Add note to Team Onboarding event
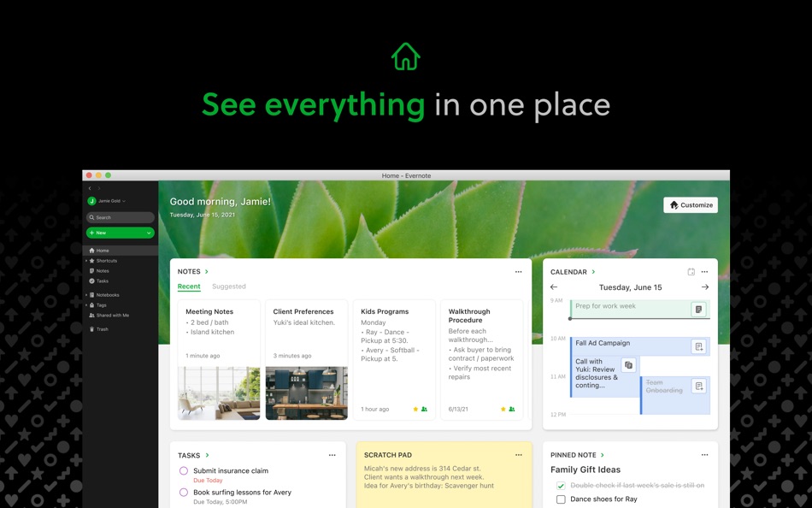The width and height of the screenshot is (812, 508). 698,387
